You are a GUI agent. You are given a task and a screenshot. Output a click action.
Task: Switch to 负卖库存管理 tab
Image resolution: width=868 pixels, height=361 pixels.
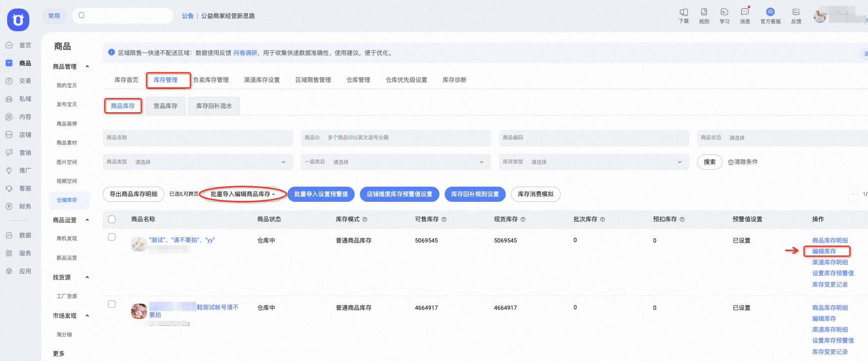pos(211,80)
